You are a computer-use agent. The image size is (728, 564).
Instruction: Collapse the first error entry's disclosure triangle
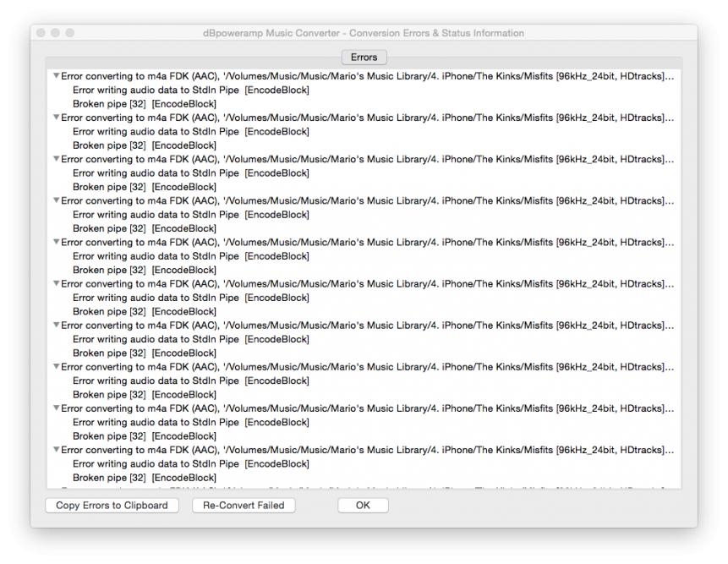(x=56, y=76)
